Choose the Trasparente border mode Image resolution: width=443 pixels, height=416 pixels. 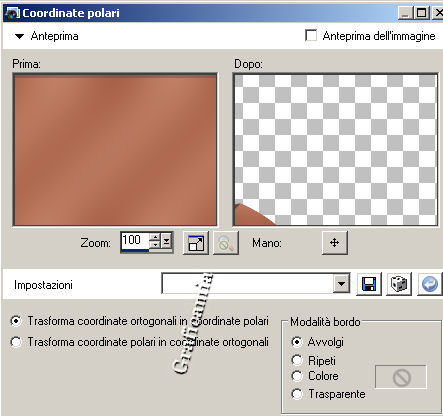[297, 394]
